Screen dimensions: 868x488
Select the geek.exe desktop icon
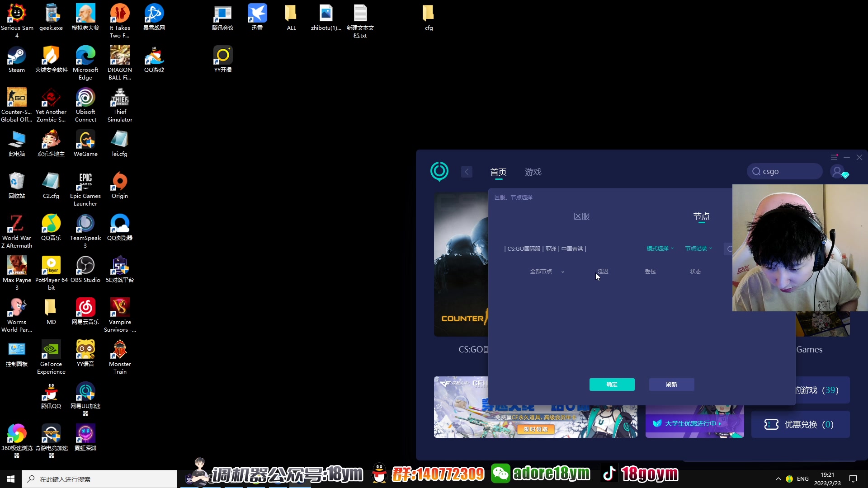[51, 17]
